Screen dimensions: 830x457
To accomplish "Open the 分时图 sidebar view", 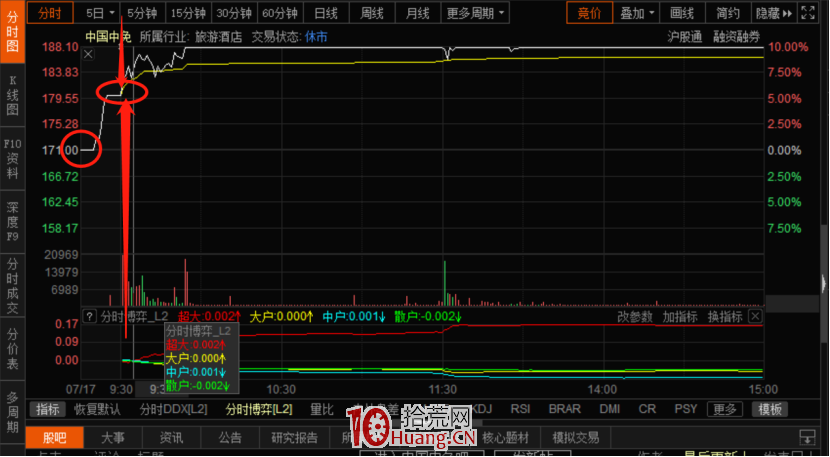I will coord(13,30).
